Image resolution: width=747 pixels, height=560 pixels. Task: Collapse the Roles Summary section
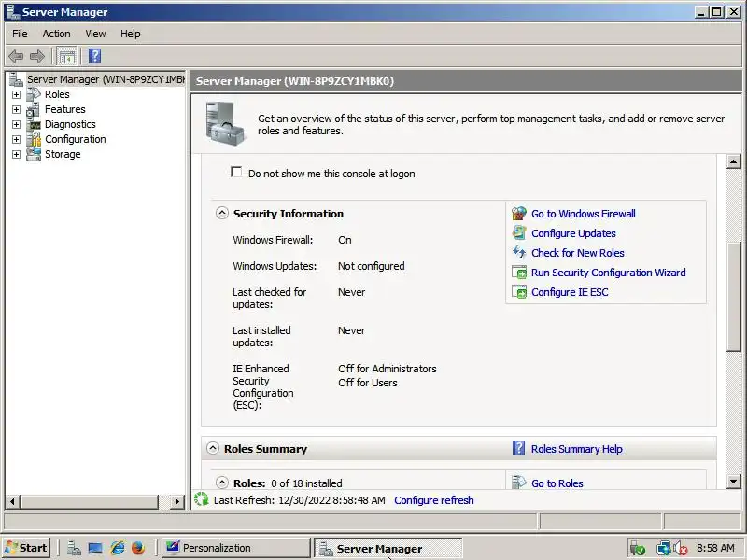pyautogui.click(x=213, y=448)
